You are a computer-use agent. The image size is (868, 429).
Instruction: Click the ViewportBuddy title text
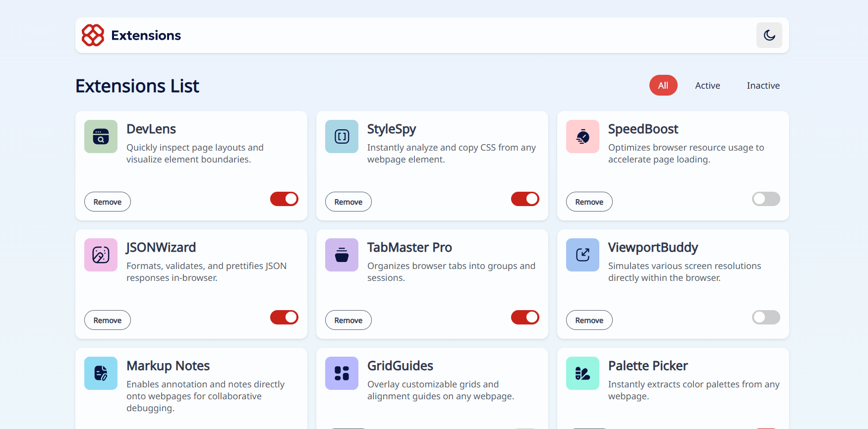653,248
